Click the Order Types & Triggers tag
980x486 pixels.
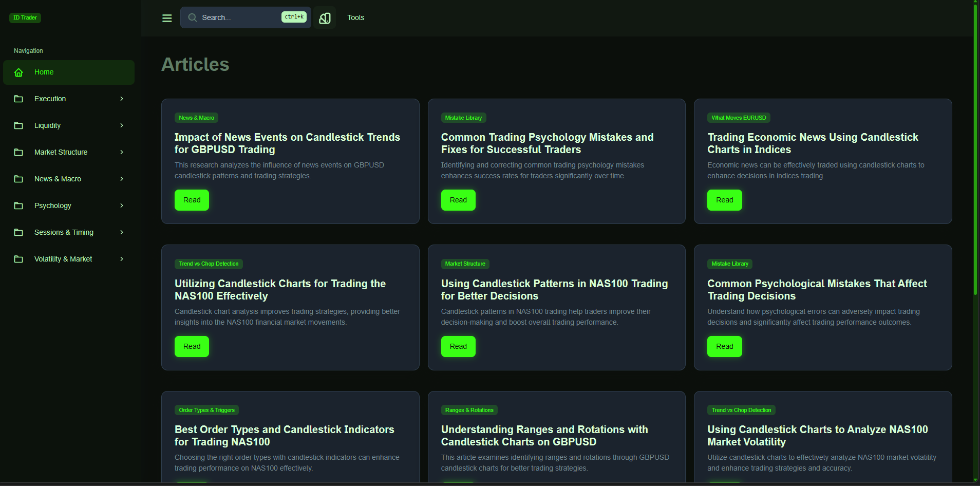pos(206,410)
